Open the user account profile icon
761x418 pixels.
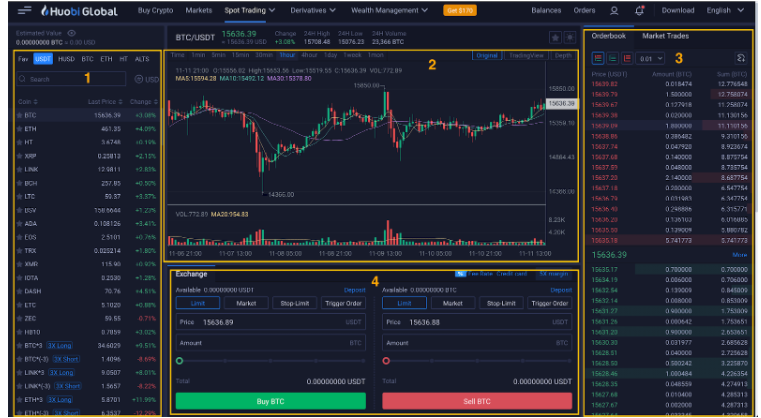(x=614, y=11)
